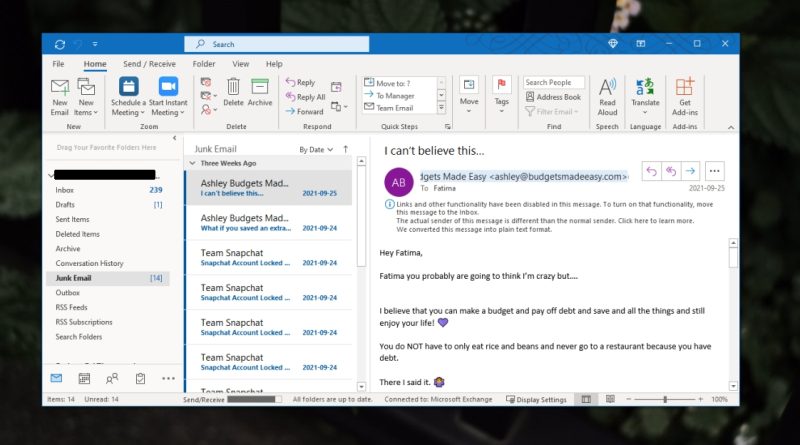800x445 pixels.
Task: Start Instant Zoom Meeting
Action: click(168, 97)
